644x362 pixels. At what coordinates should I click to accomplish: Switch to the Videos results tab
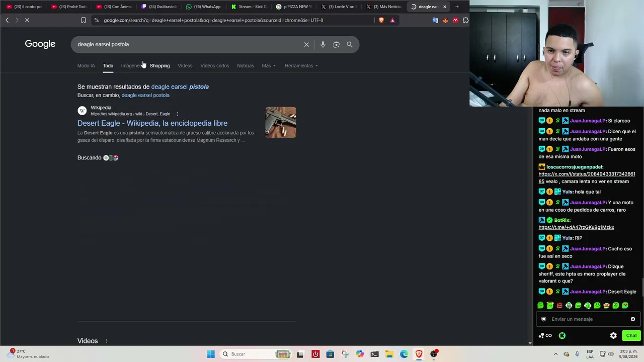185,66
